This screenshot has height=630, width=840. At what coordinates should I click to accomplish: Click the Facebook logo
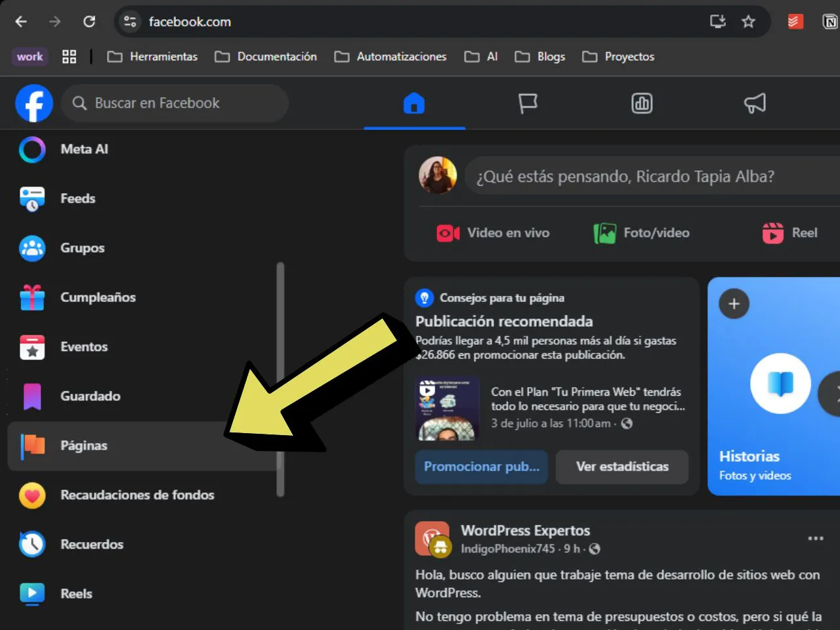coord(34,103)
